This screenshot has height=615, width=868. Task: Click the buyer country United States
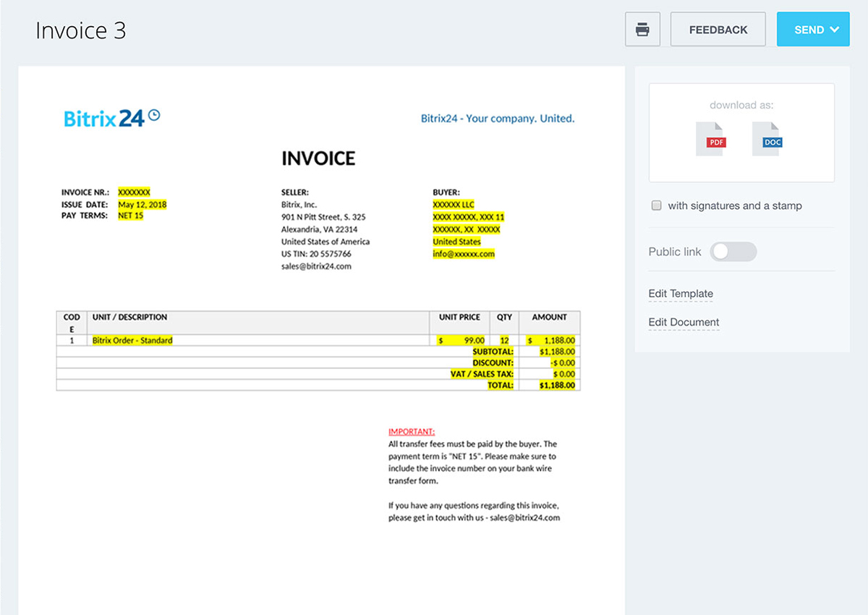457,242
